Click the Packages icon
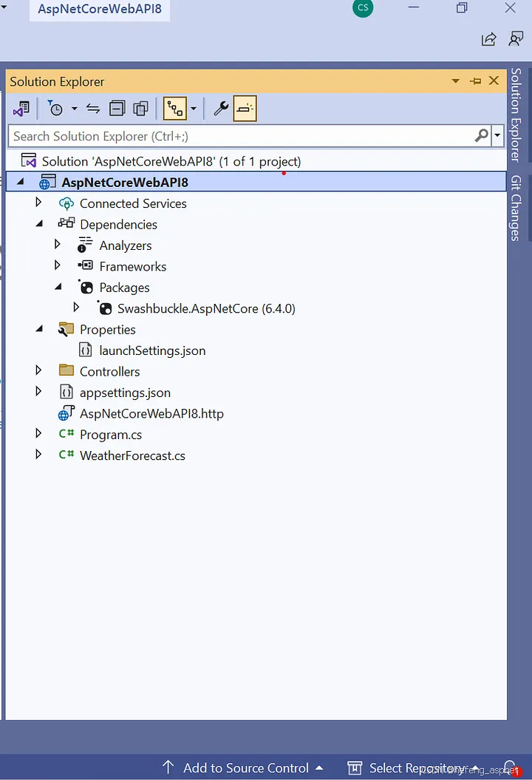The width and height of the screenshot is (532, 780). (86, 287)
